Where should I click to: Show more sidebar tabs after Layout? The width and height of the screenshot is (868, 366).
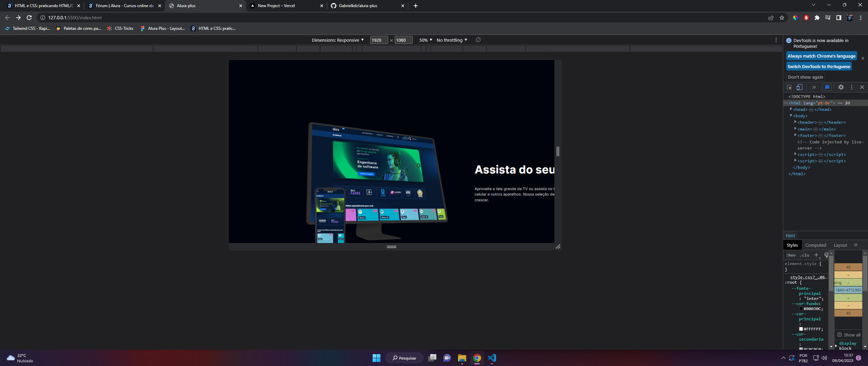click(x=856, y=245)
